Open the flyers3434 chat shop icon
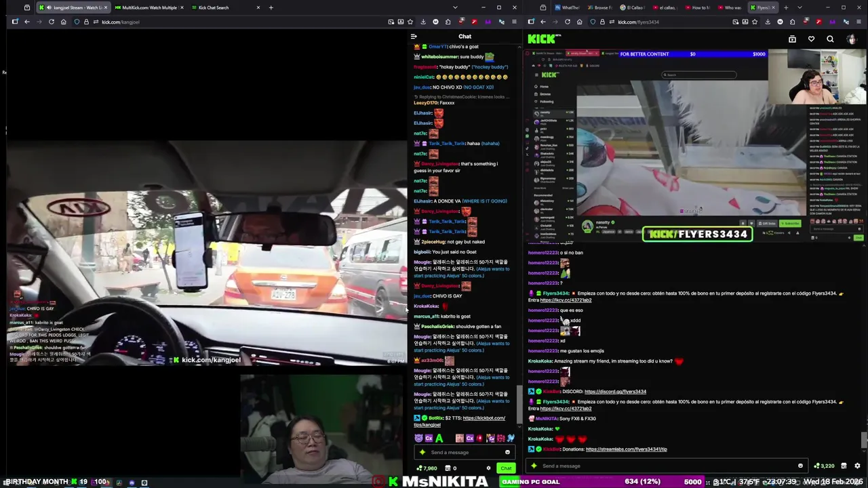 coord(844,466)
